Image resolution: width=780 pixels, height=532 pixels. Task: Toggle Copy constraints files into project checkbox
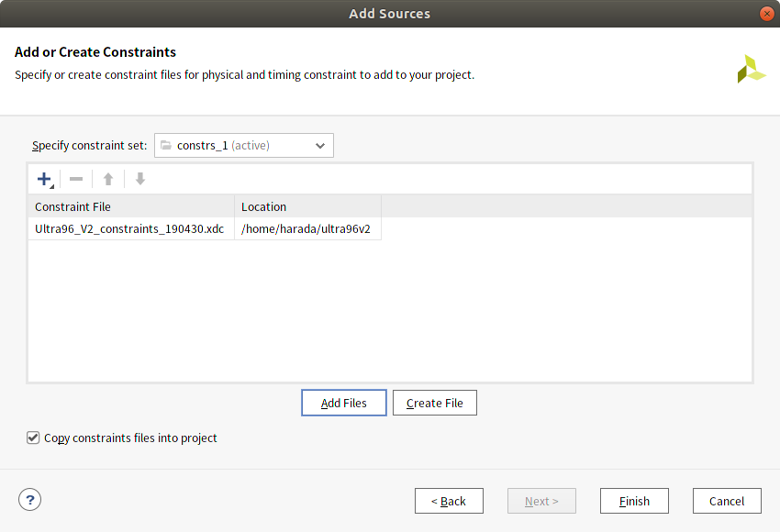33,438
